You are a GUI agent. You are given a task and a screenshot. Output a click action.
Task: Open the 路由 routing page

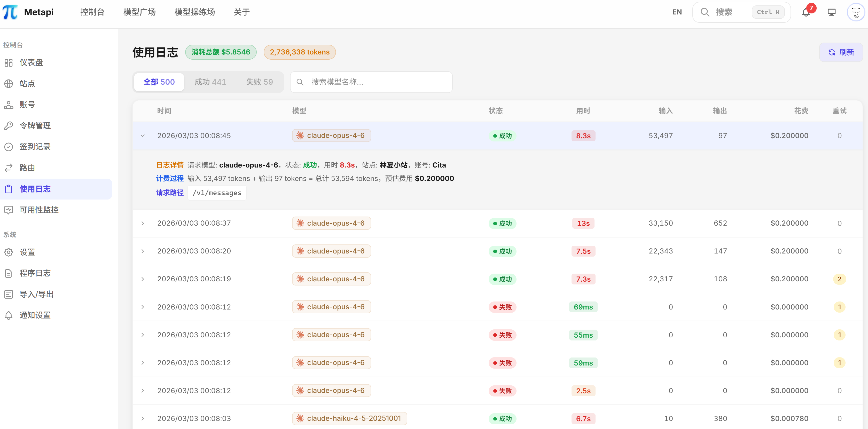(x=27, y=168)
